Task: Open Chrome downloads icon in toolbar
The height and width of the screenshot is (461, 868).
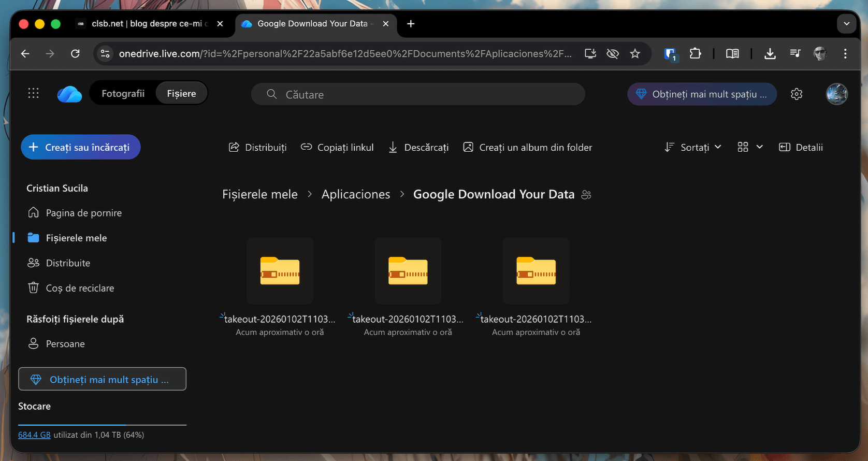Action: 770,54
